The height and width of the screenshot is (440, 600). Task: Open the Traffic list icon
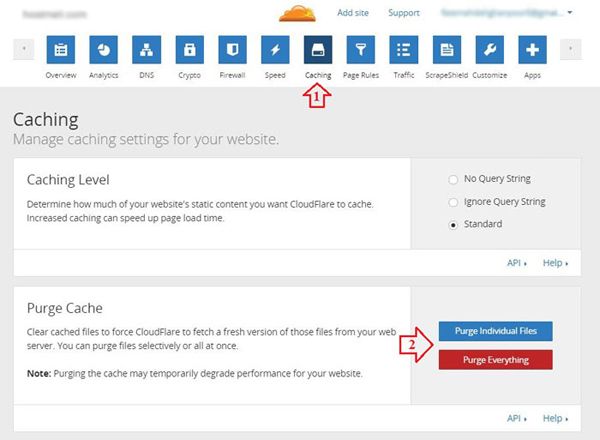(404, 50)
